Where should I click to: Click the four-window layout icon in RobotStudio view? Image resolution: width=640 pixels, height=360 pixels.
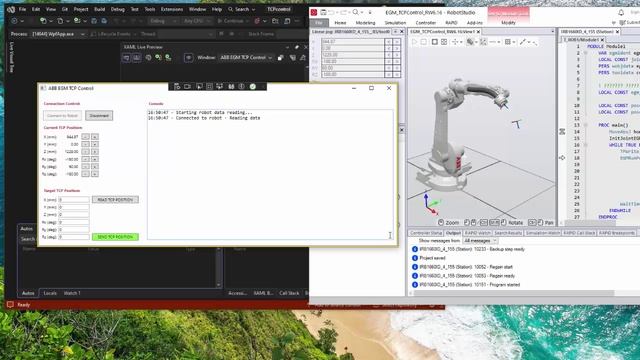tap(444, 42)
